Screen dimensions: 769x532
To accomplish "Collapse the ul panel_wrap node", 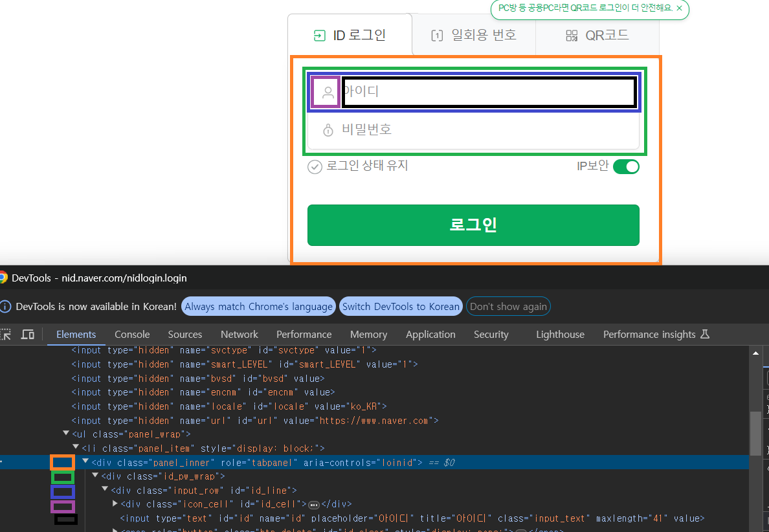I will [66, 433].
